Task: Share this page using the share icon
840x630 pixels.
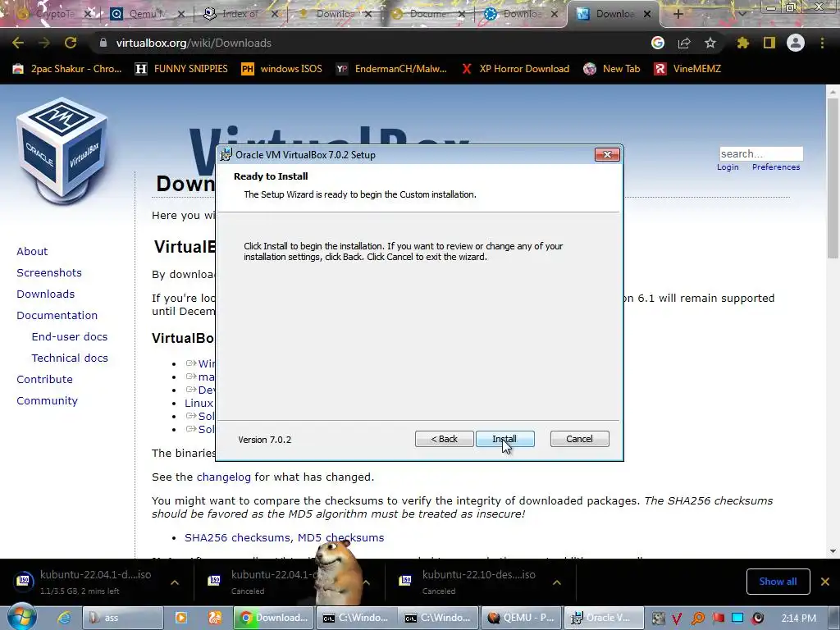Action: pyautogui.click(x=684, y=43)
